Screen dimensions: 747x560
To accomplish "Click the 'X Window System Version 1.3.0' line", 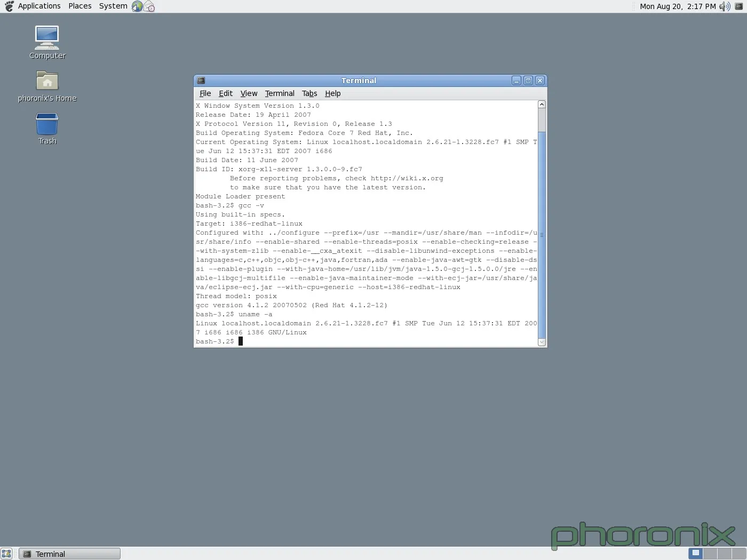I will (258, 106).
